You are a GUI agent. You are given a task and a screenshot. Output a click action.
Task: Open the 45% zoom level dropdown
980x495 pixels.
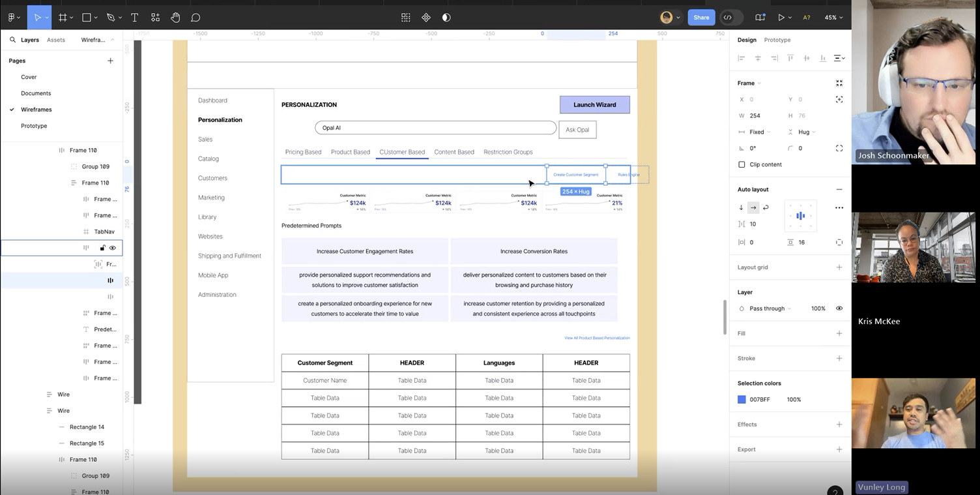[x=833, y=18]
